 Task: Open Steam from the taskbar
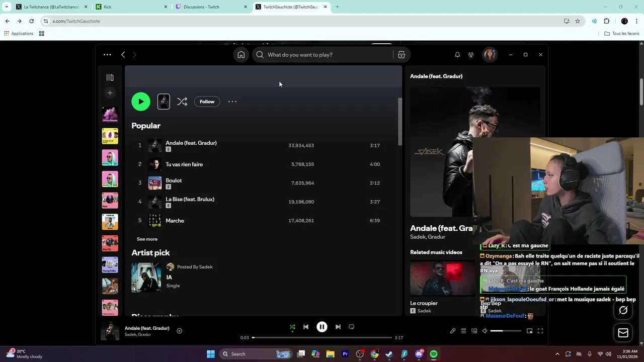point(389,354)
